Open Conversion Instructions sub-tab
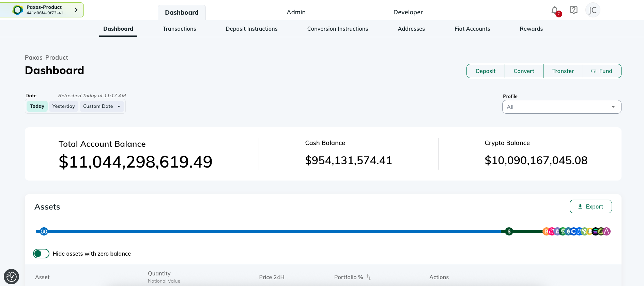The image size is (644, 286). pos(338,29)
